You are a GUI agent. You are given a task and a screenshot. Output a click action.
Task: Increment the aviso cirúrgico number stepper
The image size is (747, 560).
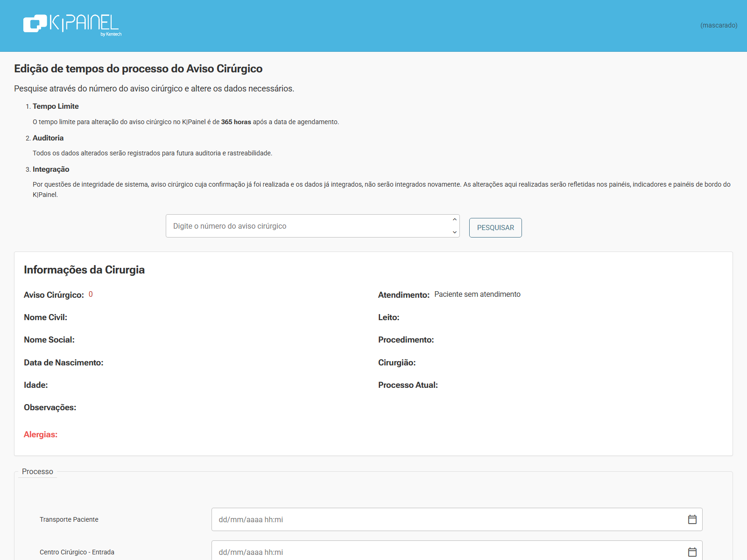pyautogui.click(x=455, y=220)
